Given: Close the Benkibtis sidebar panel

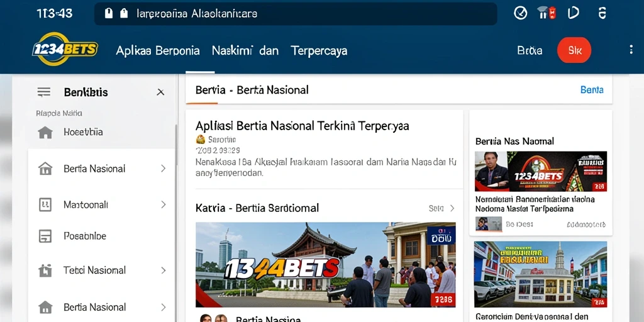Looking at the screenshot, I should (x=160, y=92).
